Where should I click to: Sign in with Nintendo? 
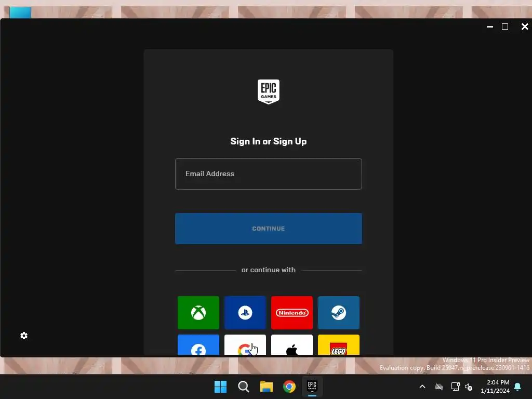point(292,312)
